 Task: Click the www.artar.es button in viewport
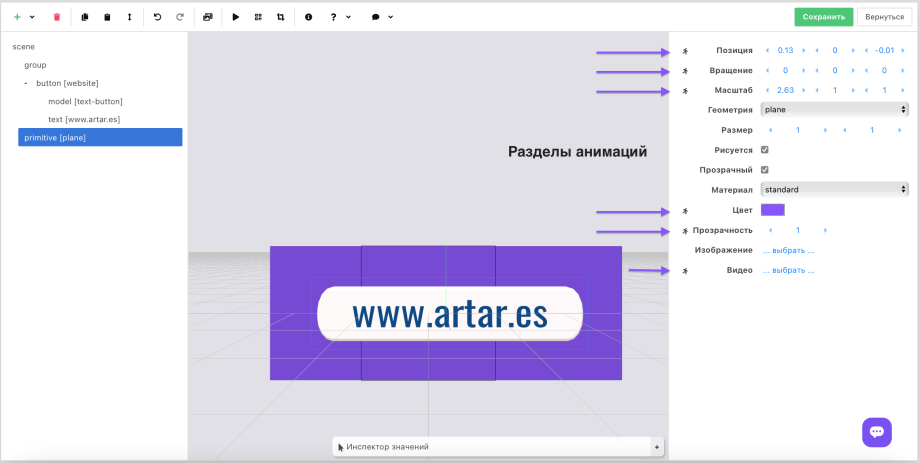[x=450, y=314]
